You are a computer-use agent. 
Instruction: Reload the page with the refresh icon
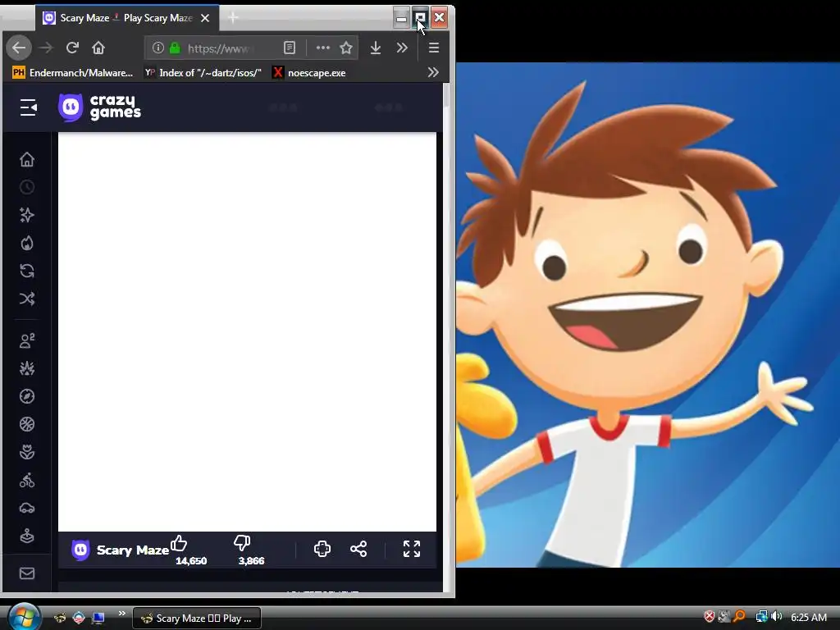click(x=72, y=48)
